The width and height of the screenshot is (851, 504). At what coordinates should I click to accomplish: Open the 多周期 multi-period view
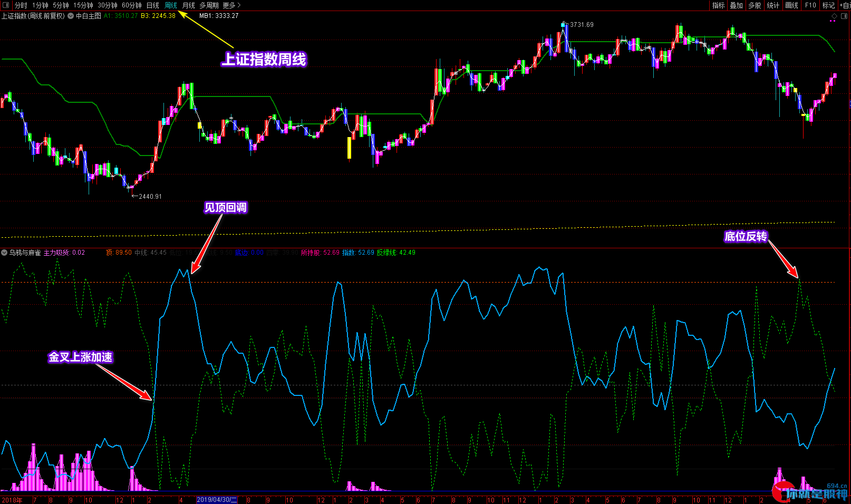[209, 5]
